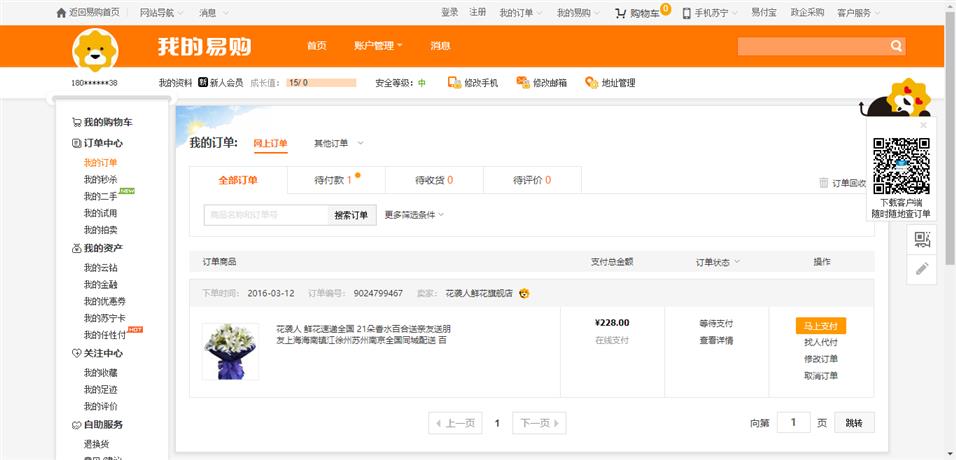Click the 取消订单 link
This screenshot has width=956, height=460.
tap(821, 376)
